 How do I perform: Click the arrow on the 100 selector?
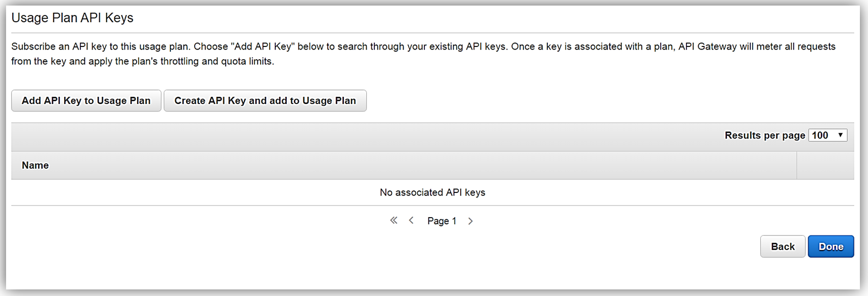coord(840,135)
